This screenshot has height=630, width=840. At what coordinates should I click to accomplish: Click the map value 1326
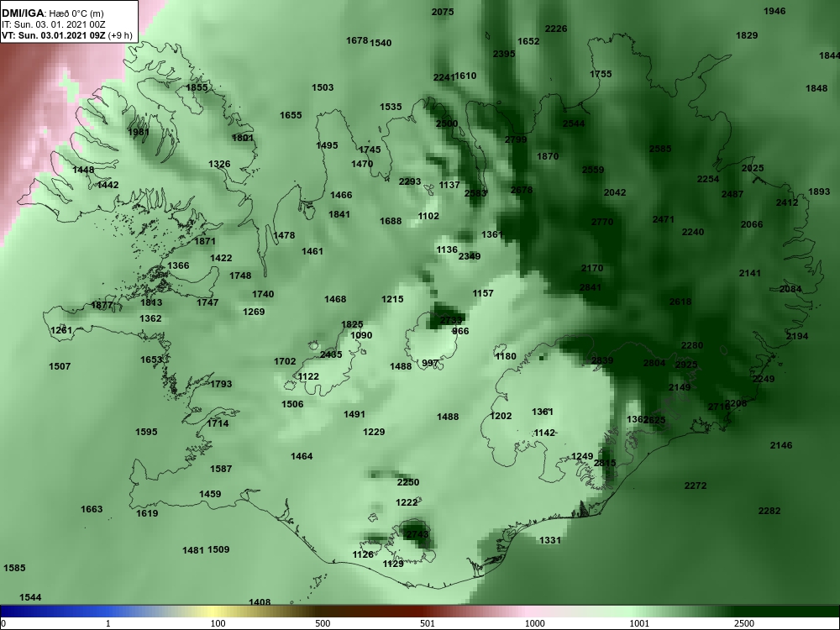coord(219,164)
